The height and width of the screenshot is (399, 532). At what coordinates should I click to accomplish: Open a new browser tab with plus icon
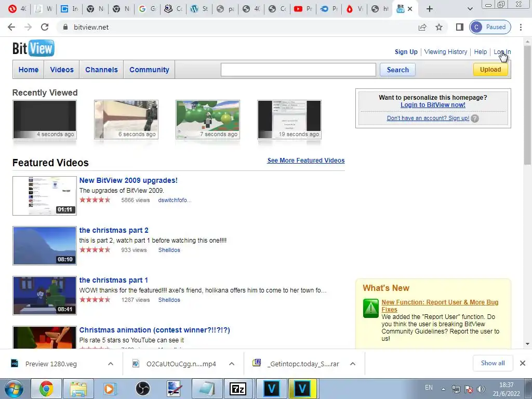(x=430, y=9)
